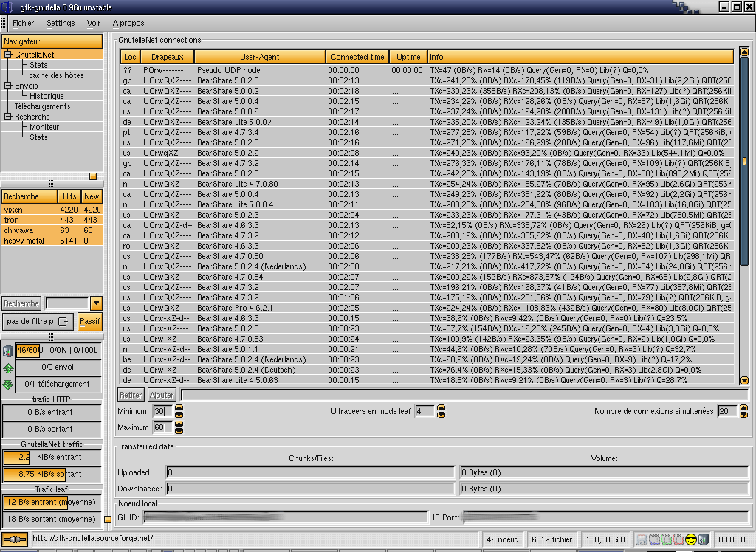Click the gtk-gnutella.sourceforge.net URL text

coord(92,538)
